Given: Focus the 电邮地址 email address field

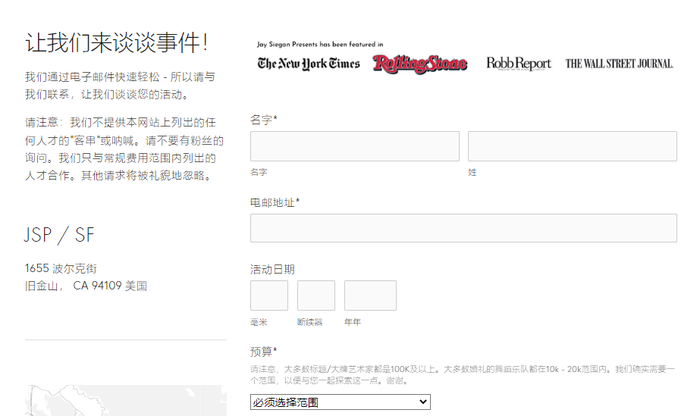Looking at the screenshot, I should click(463, 228).
